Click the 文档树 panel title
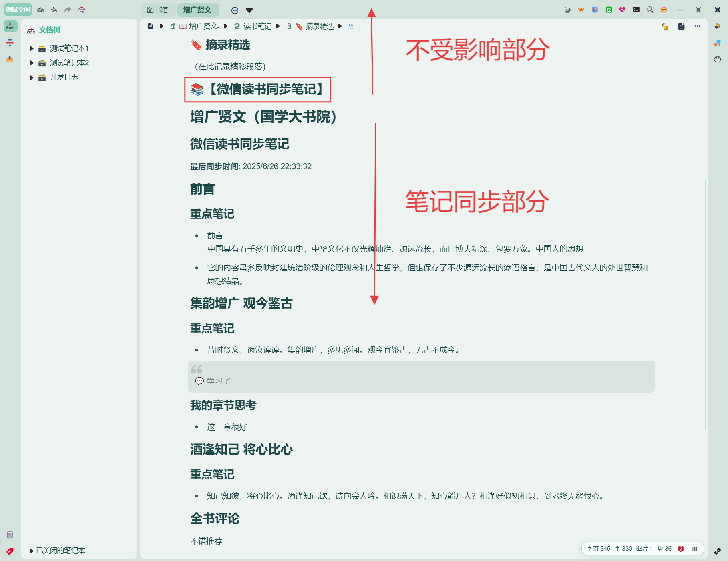 (x=50, y=30)
